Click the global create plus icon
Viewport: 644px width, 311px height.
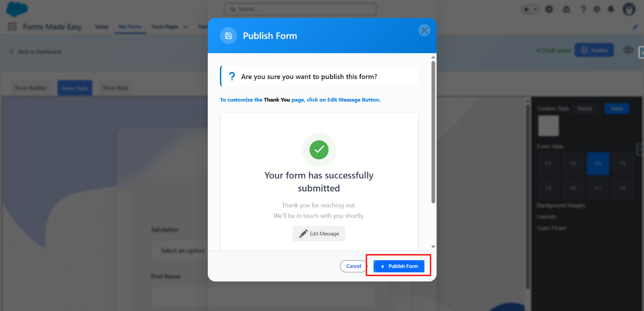click(549, 9)
